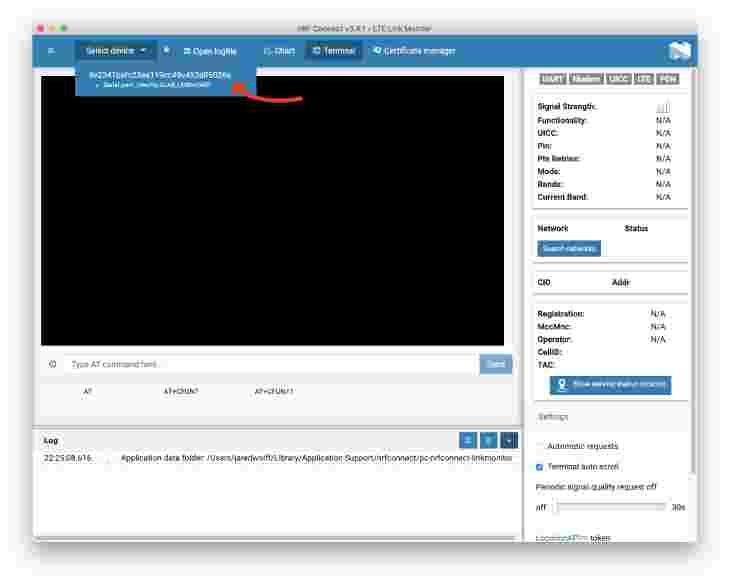730x585 pixels.
Task: Click the LTE status indicator
Action: click(x=644, y=79)
